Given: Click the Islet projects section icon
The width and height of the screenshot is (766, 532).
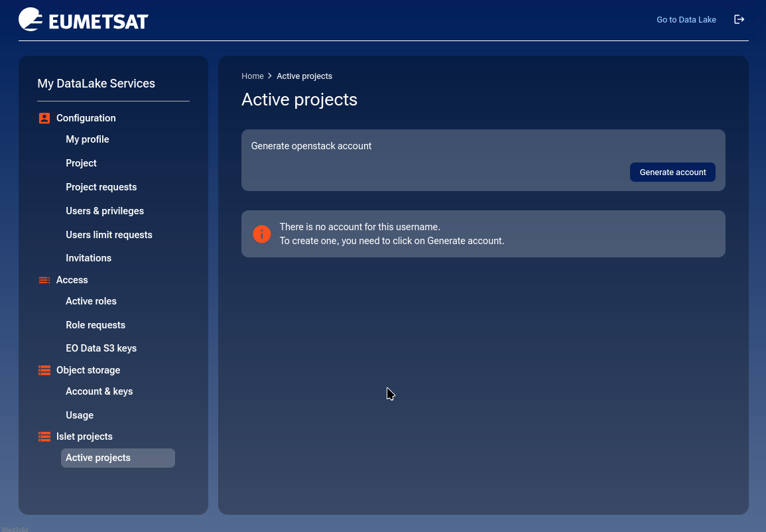Looking at the screenshot, I should (x=44, y=436).
